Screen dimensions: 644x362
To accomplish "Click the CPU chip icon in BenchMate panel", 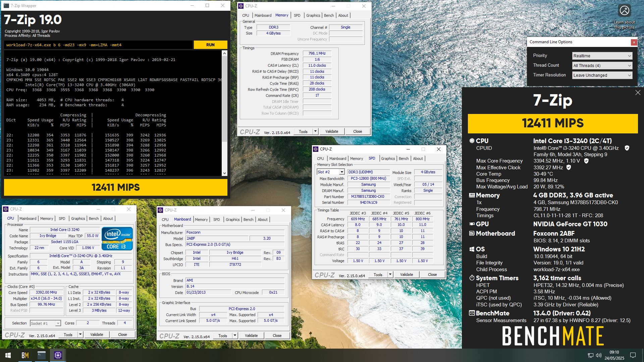I will tap(472, 141).
